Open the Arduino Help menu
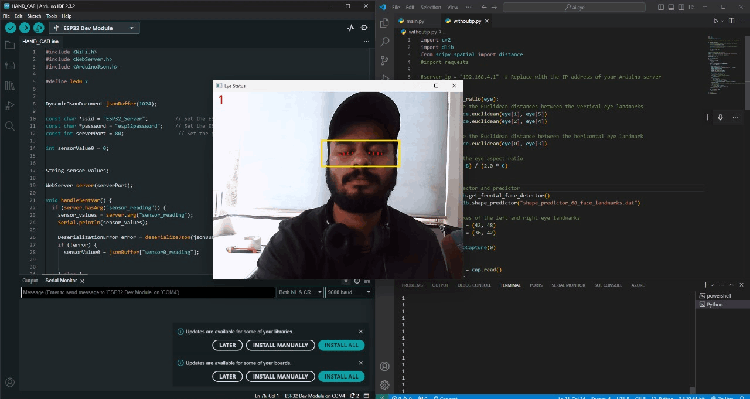 coord(66,16)
